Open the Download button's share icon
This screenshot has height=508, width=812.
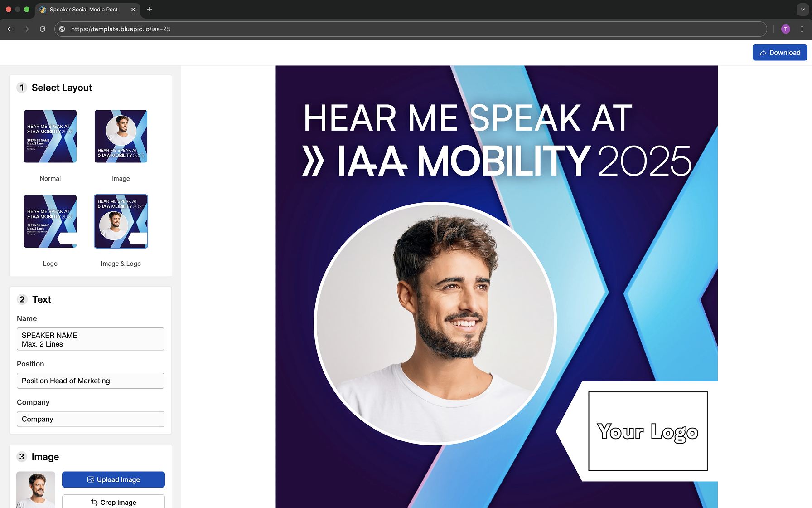coord(764,52)
